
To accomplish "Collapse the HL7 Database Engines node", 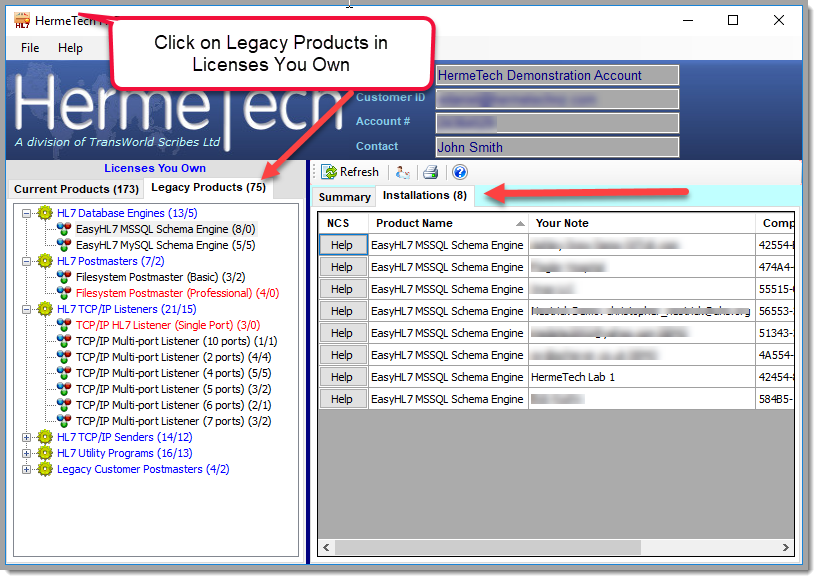I will tap(26, 213).
